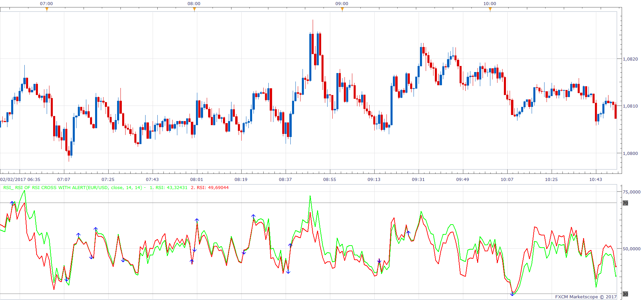Image resolution: width=644 pixels, height=300 pixels.
Task: Click the 10:43 time axis label
Action: (x=596, y=179)
